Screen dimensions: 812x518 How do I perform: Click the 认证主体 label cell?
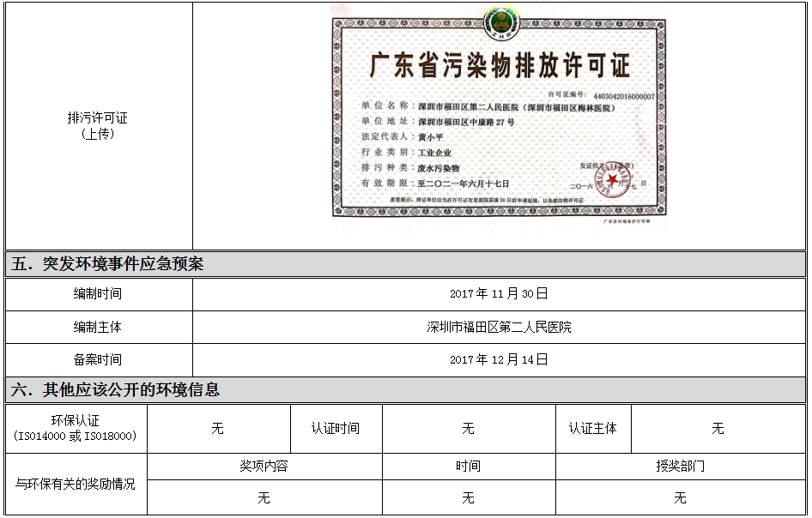[592, 428]
